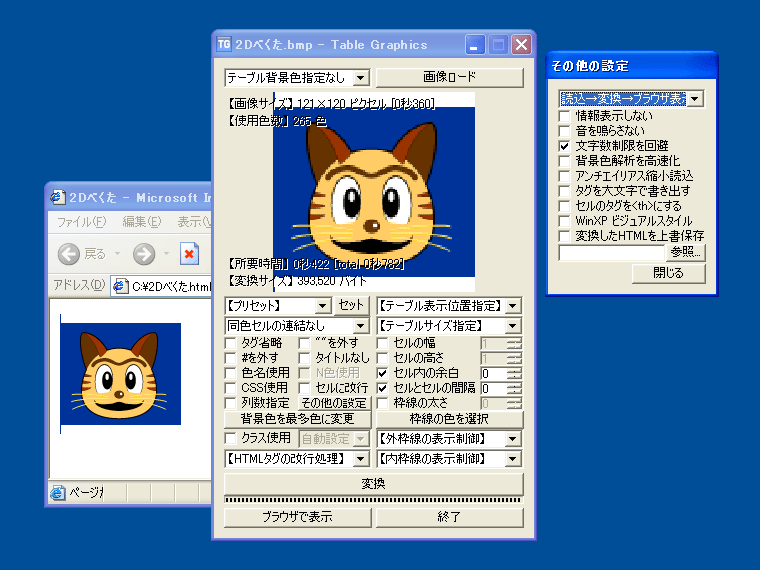
Task: Check 音を鳴らさない option
Action: pyautogui.click(x=564, y=131)
